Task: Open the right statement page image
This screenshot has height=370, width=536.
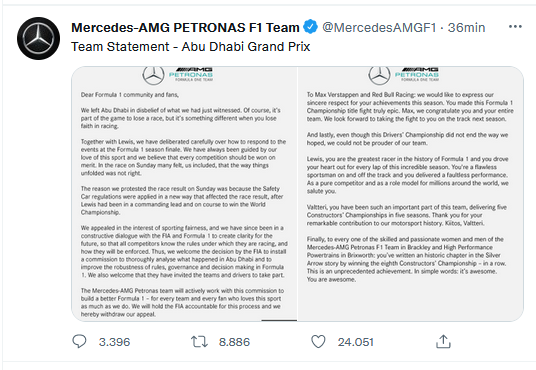Action: pyautogui.click(x=411, y=194)
